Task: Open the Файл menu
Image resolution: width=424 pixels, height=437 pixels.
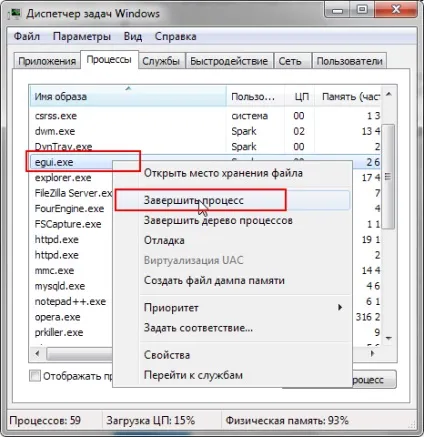Action: click(x=27, y=36)
